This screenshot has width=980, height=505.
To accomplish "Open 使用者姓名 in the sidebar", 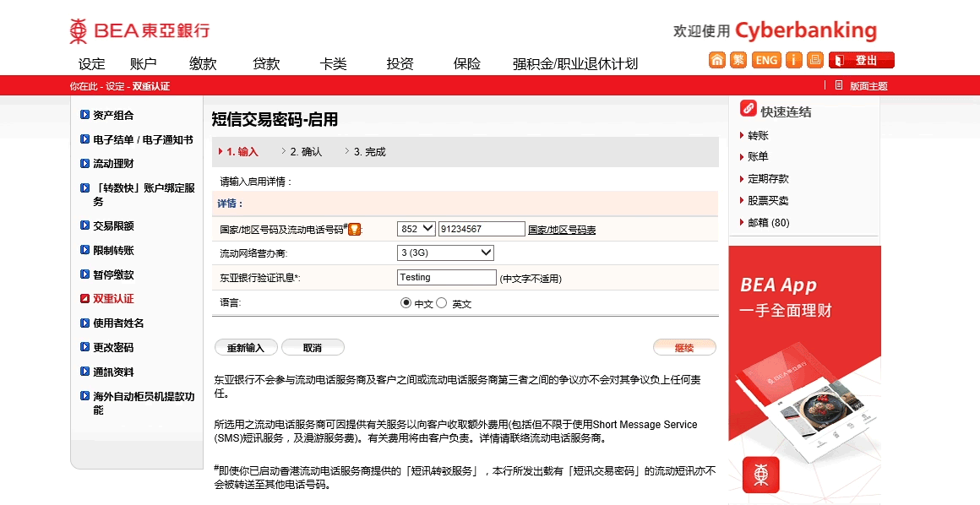I will pos(118,323).
